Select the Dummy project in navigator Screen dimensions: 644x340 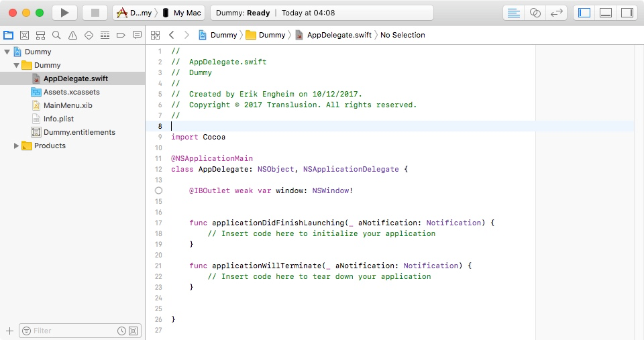(38, 52)
